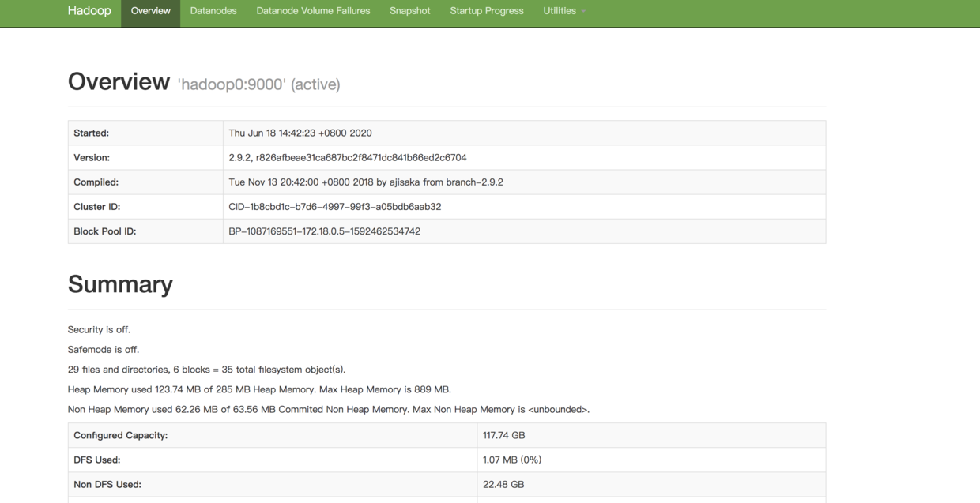Check the Startup Progress page
Screen dimensions: 980x503
point(486,11)
